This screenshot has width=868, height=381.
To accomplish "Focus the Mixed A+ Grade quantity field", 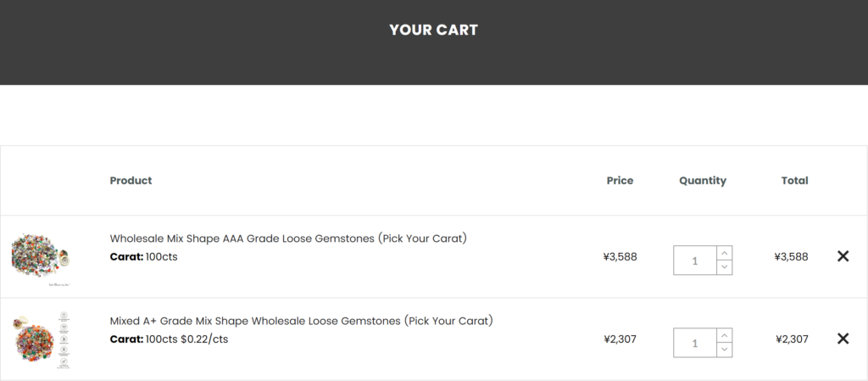I will pos(694,343).
